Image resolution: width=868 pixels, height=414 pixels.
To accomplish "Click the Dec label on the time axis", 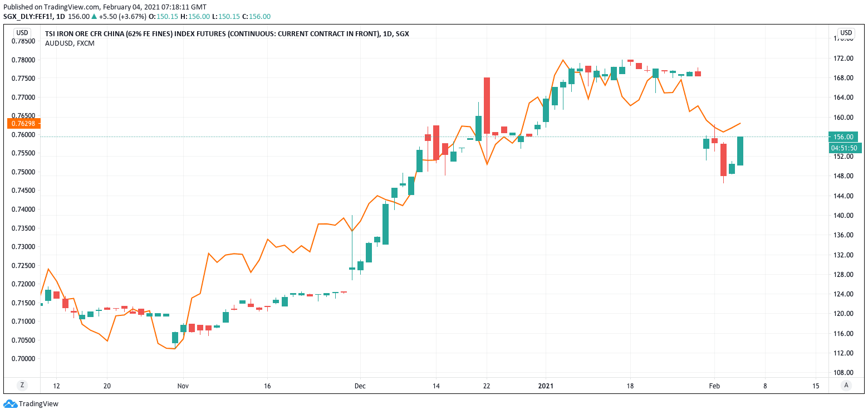I will pyautogui.click(x=360, y=386).
